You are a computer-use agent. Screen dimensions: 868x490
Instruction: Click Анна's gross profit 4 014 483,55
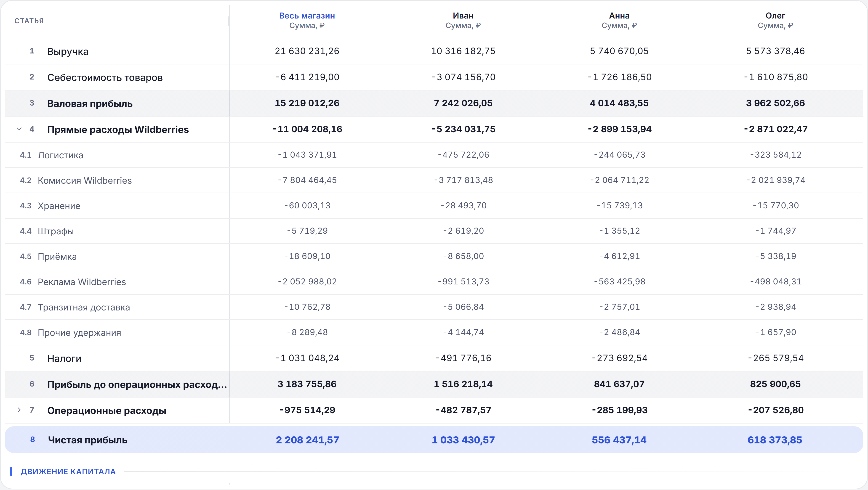pos(619,103)
